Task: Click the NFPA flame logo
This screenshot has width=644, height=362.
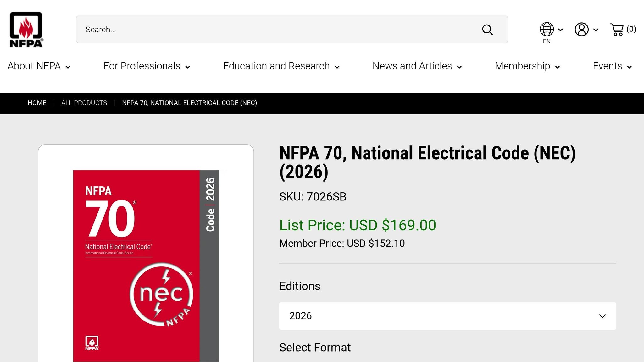Action: (x=26, y=29)
